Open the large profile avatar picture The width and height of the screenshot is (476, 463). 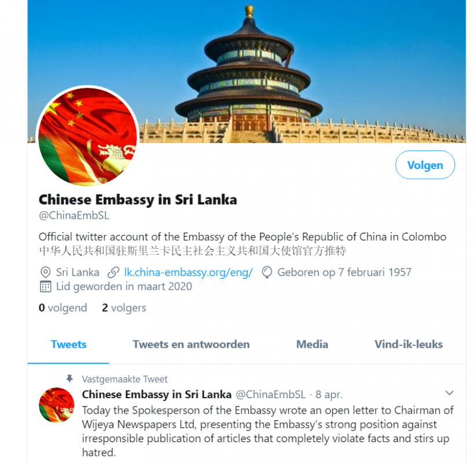[x=88, y=137]
